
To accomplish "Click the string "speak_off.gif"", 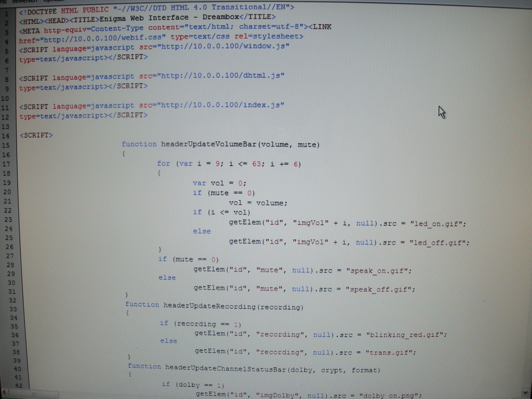I will point(378,289).
